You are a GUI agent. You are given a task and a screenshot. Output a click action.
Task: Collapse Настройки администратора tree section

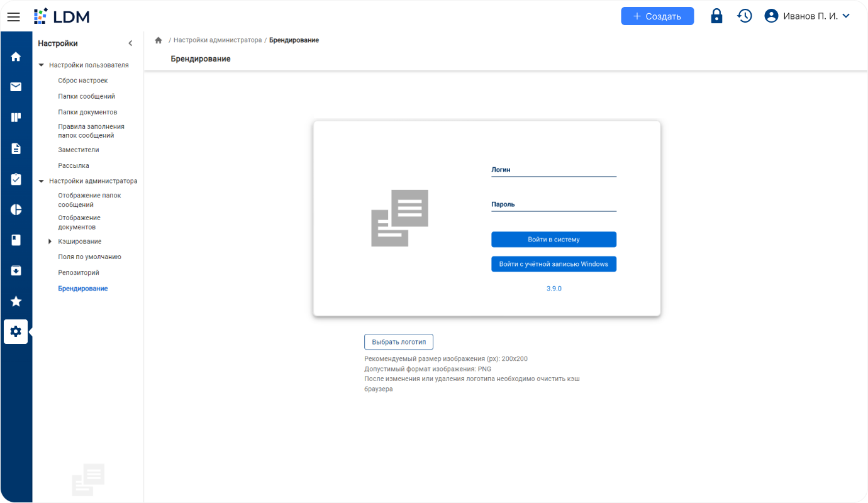(x=42, y=181)
